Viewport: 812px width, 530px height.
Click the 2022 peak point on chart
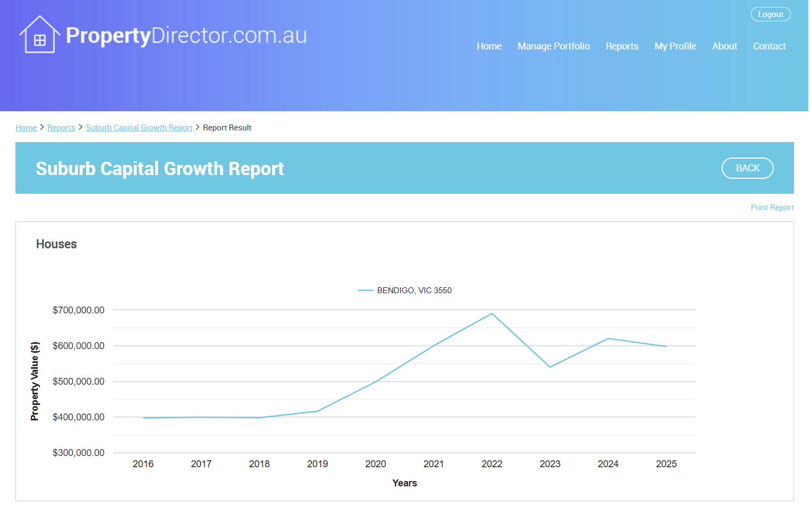[x=492, y=313]
